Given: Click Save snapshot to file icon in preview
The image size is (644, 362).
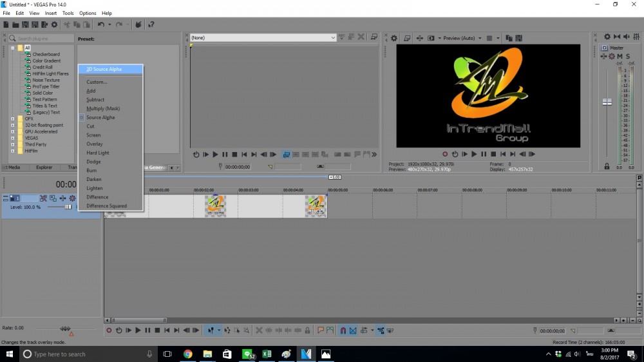Looking at the screenshot, I should coord(518,38).
